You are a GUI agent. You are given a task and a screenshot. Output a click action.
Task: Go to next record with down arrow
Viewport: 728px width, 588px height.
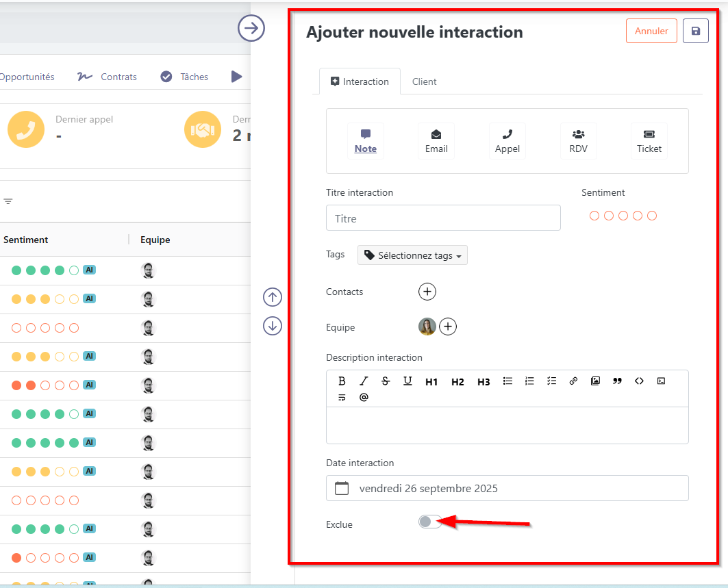(x=273, y=326)
